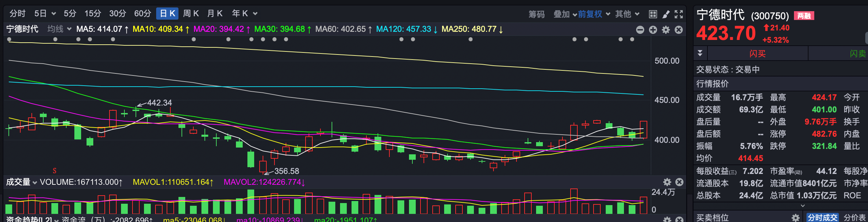The image size is (868, 222).
Task: Switch to the 5分 chart period
Action: 70,14
